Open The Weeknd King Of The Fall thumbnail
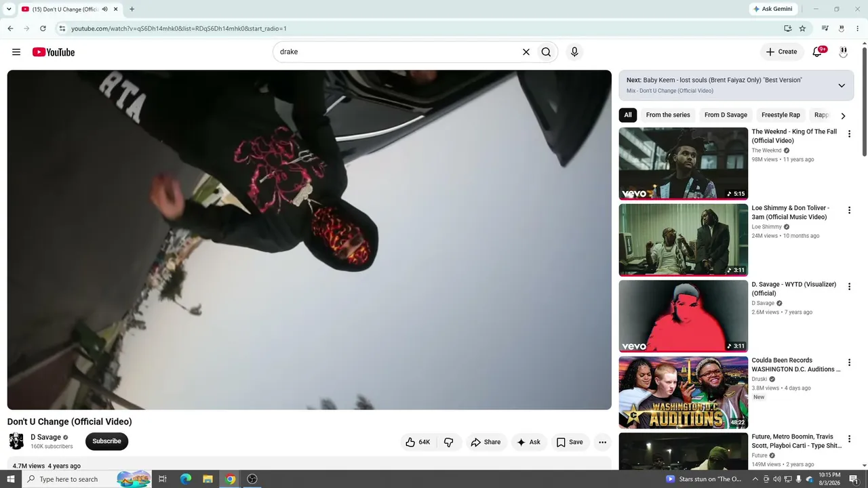Image resolution: width=868 pixels, height=488 pixels. 684,163
